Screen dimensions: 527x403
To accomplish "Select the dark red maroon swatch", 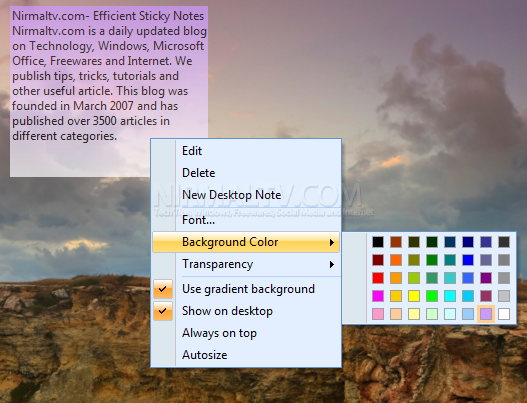I will (378, 260).
